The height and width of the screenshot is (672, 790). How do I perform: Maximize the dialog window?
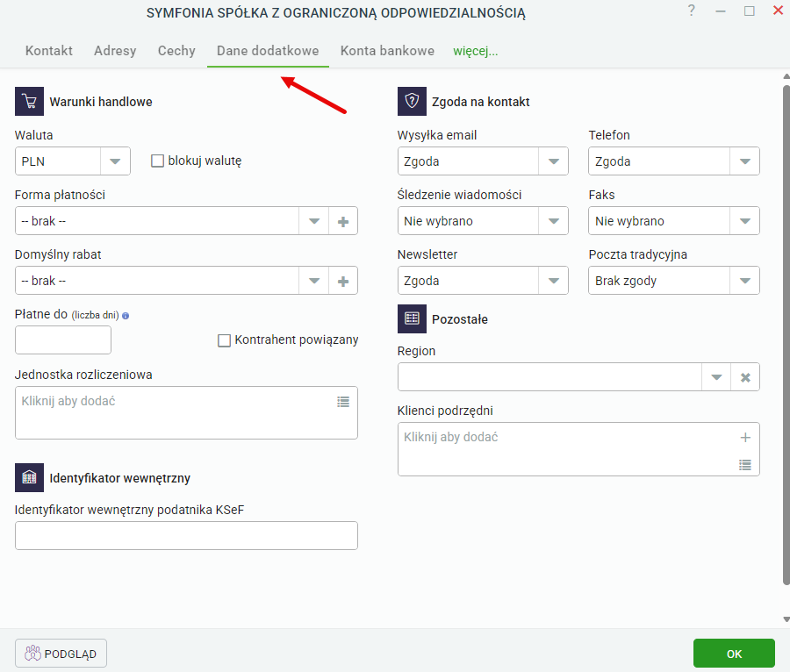coord(750,11)
